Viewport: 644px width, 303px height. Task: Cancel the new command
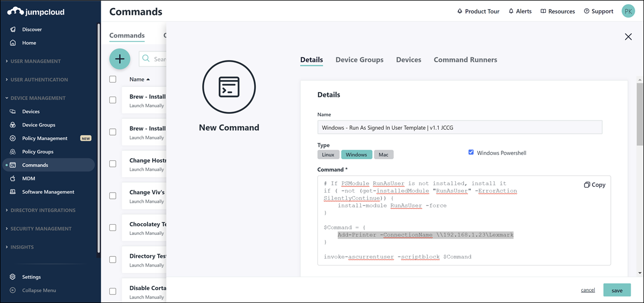pyautogui.click(x=588, y=290)
